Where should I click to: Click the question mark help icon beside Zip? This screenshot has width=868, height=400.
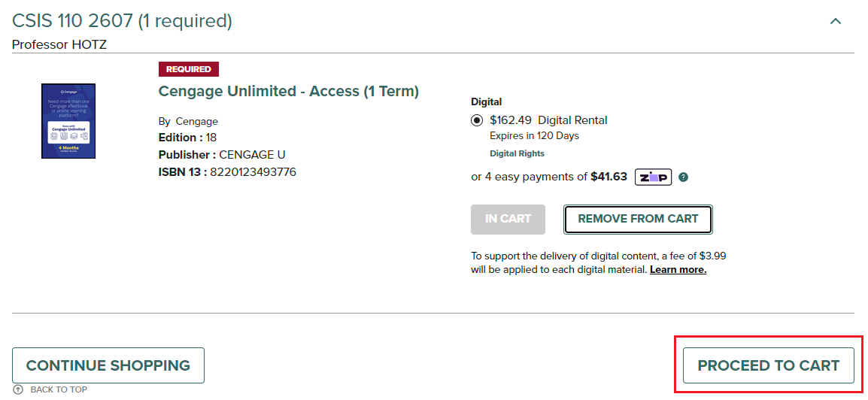[x=683, y=177]
